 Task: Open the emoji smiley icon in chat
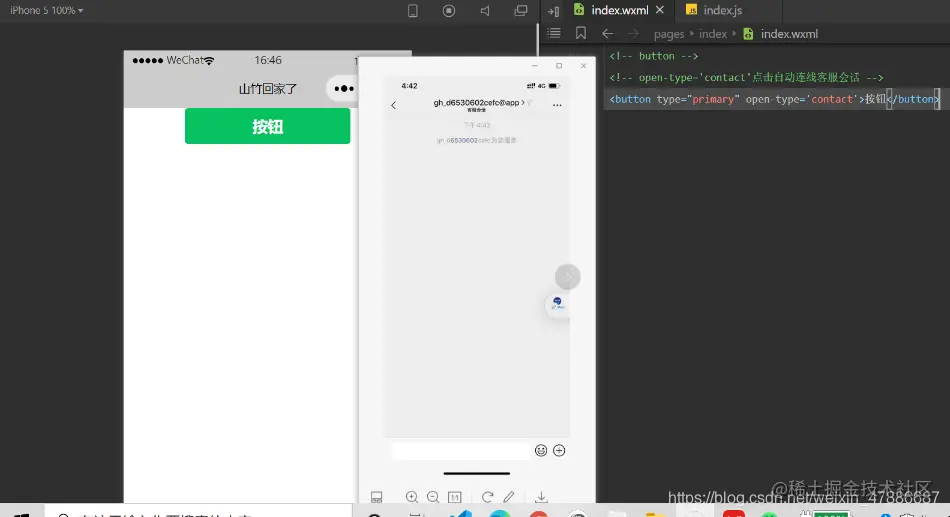pyautogui.click(x=541, y=450)
